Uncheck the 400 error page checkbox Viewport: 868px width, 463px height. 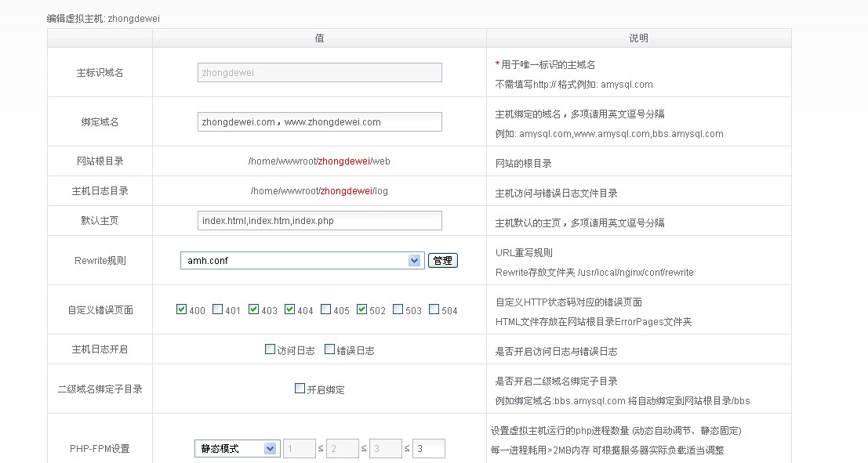pyautogui.click(x=182, y=309)
